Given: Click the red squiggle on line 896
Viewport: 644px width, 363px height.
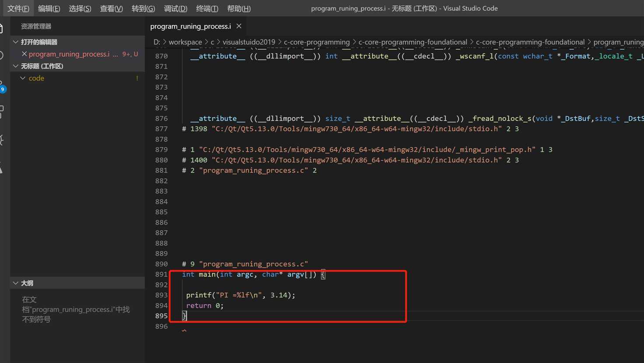Looking at the screenshot, I should click(x=184, y=331).
